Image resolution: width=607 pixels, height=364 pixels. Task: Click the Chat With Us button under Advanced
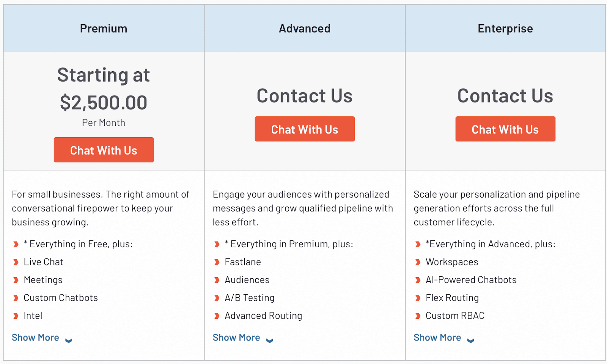pos(305,129)
